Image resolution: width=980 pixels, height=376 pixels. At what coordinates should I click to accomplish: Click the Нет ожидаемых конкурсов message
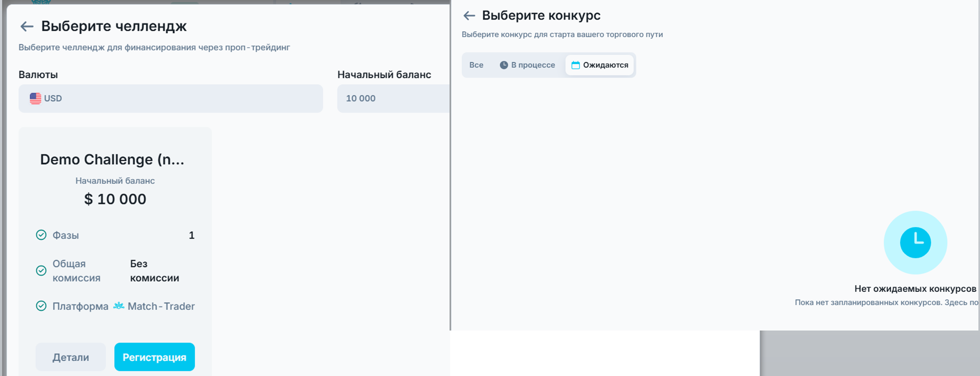pos(916,289)
